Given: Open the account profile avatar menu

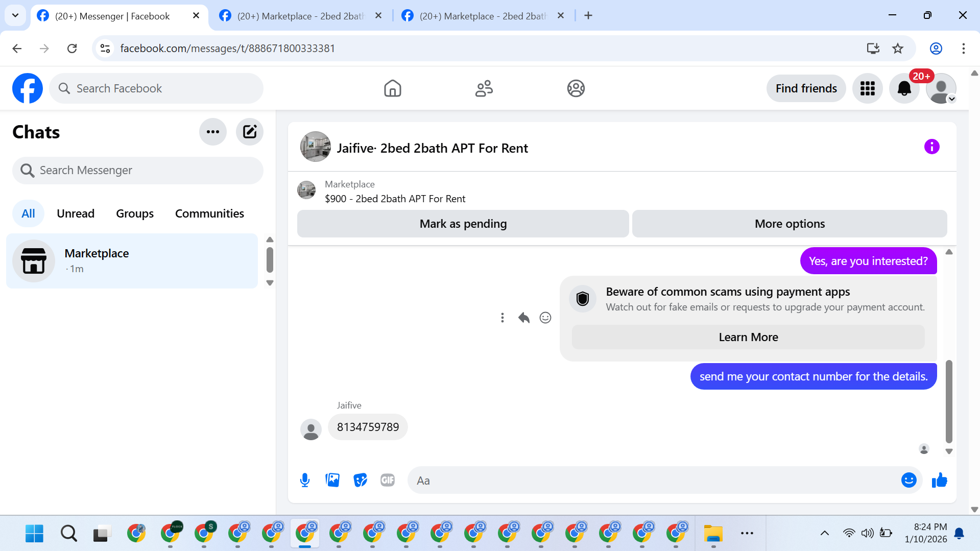Looking at the screenshot, I should [941, 88].
